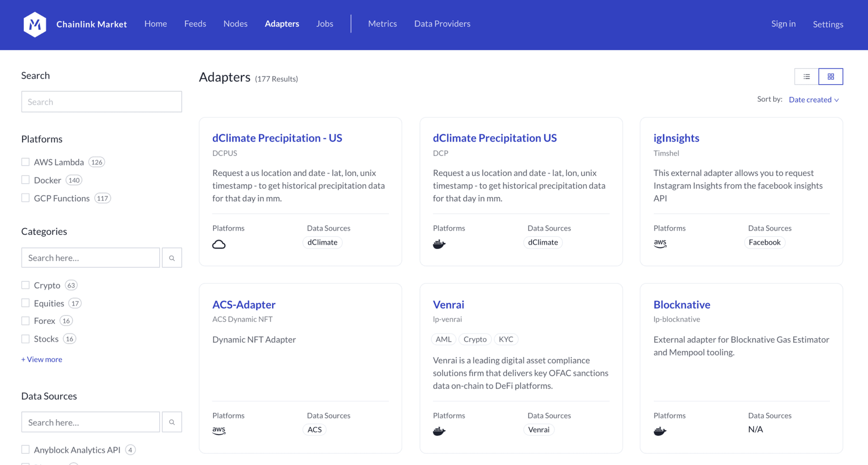The height and width of the screenshot is (465, 868).
Task: Click the Docker icon on dClimate Precipitation US card
Action: coord(439,244)
